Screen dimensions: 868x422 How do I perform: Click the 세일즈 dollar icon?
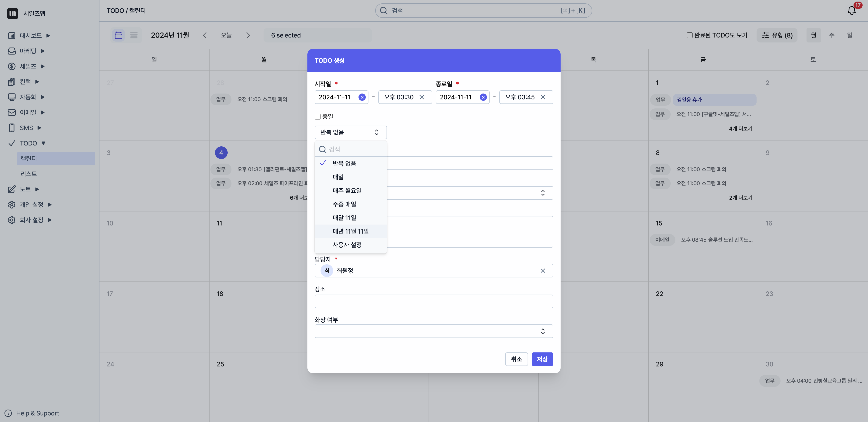point(12,66)
